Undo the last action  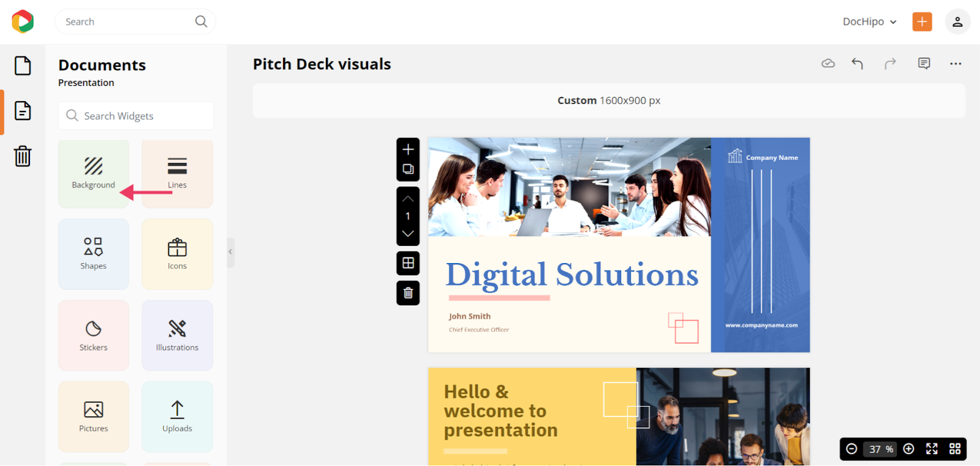pos(858,64)
